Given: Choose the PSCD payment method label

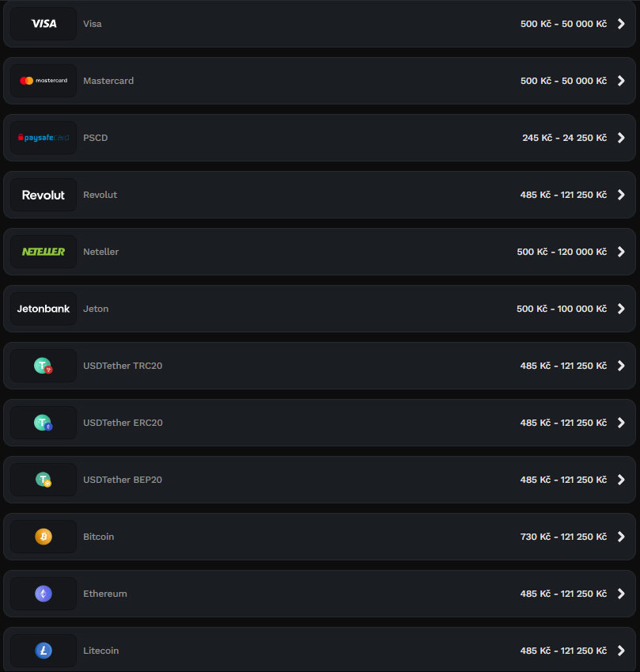Looking at the screenshot, I should click(x=95, y=138).
